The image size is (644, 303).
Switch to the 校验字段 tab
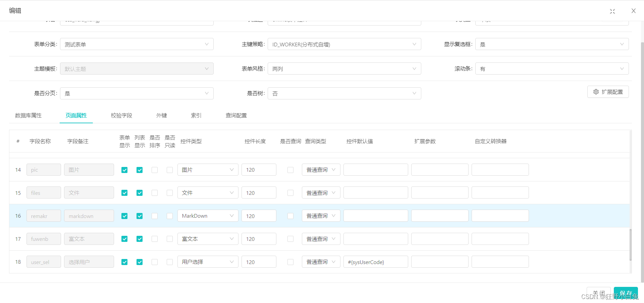[121, 115]
